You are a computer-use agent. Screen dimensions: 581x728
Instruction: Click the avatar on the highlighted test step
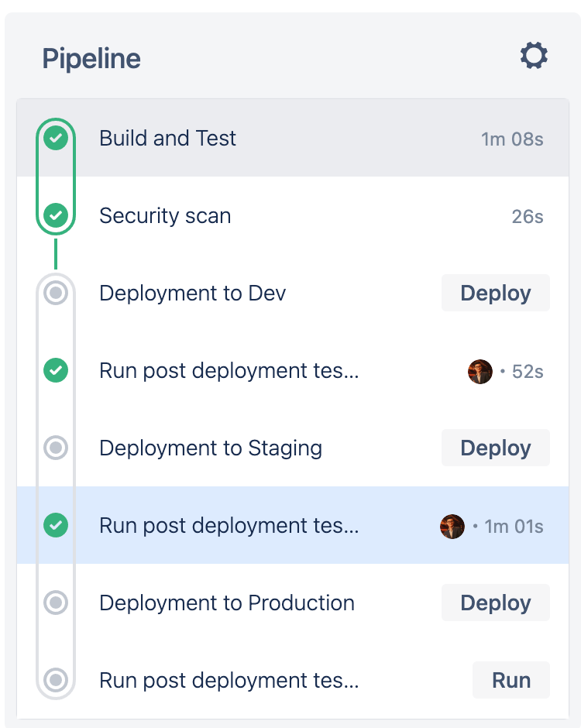pos(452,526)
